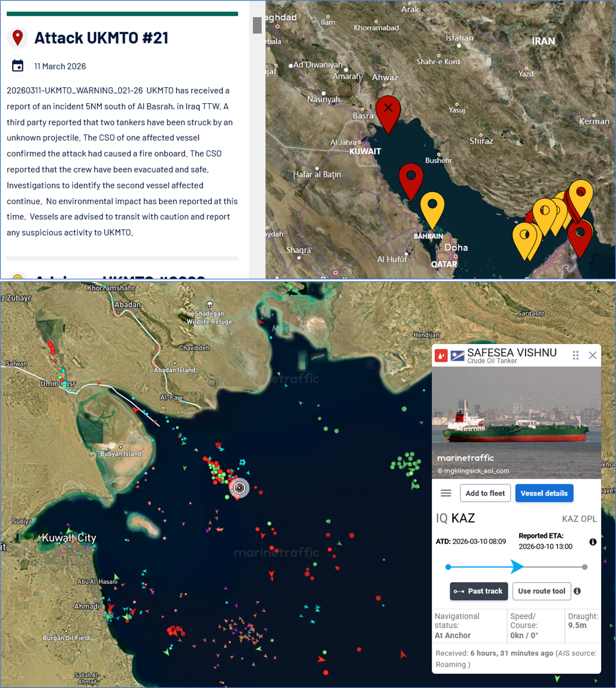Click the Use route tool button
Viewport: 616px width, 688px height.
click(541, 591)
